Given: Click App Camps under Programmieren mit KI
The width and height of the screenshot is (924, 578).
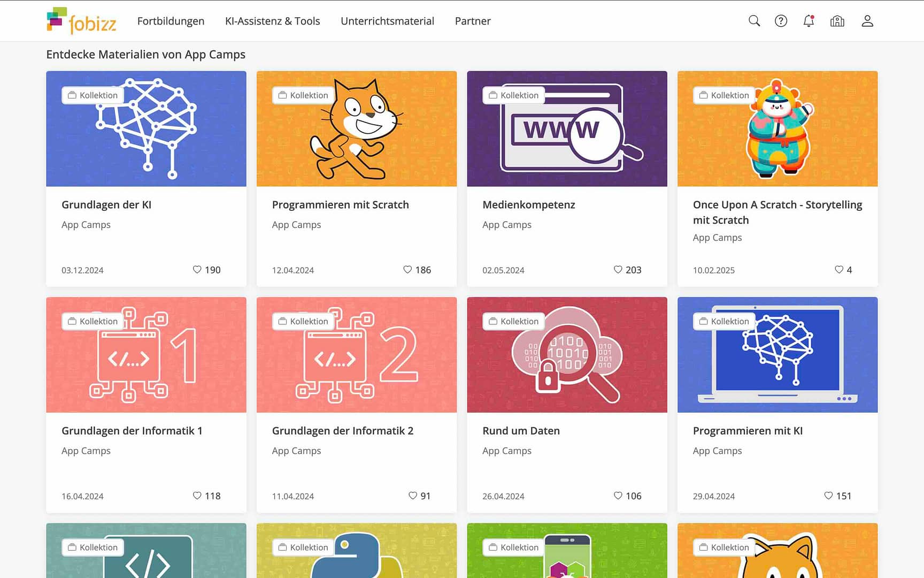Looking at the screenshot, I should click(x=718, y=451).
